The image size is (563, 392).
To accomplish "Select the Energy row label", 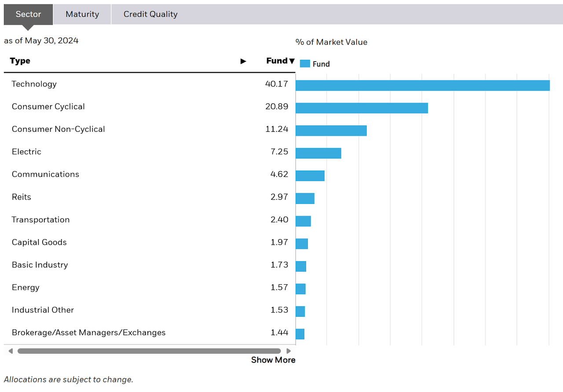I will (26, 287).
